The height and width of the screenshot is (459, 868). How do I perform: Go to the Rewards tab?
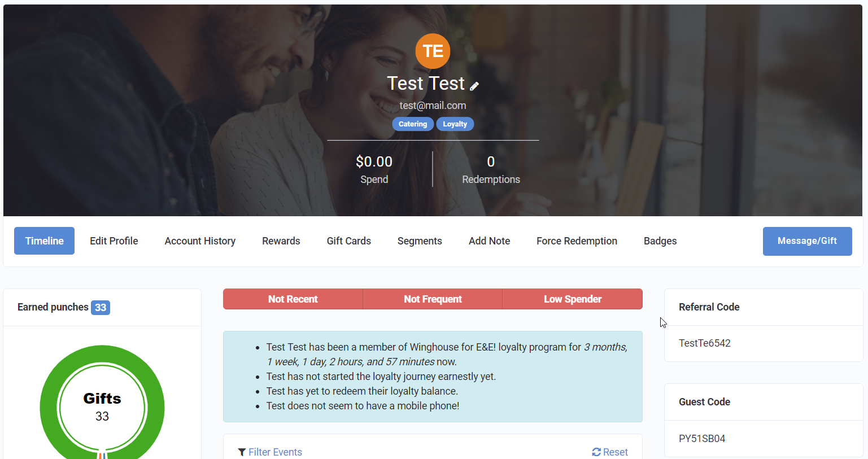281,241
